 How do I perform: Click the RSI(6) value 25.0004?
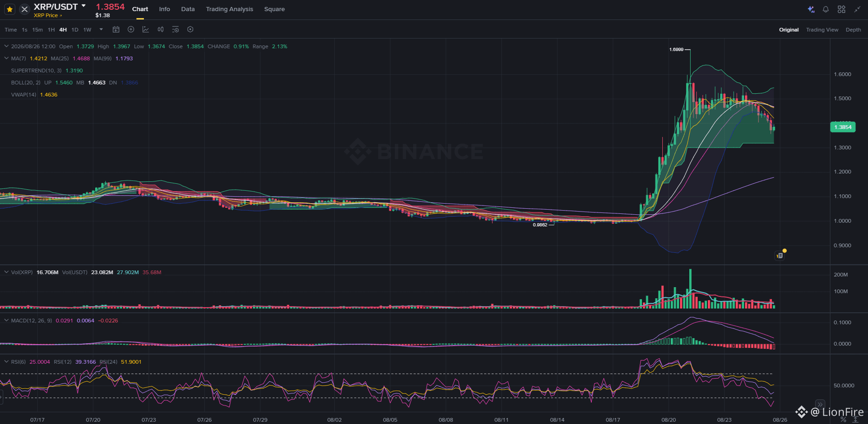point(40,362)
